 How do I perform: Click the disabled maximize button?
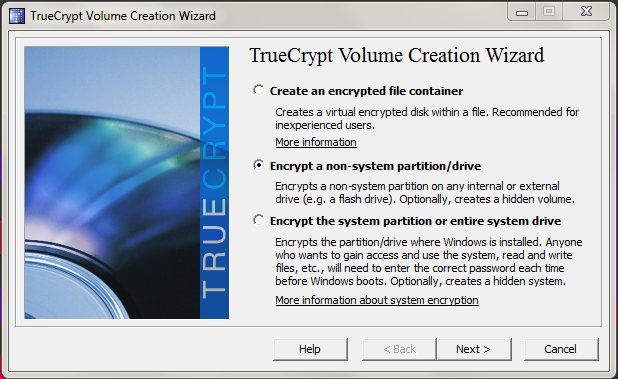(549, 12)
